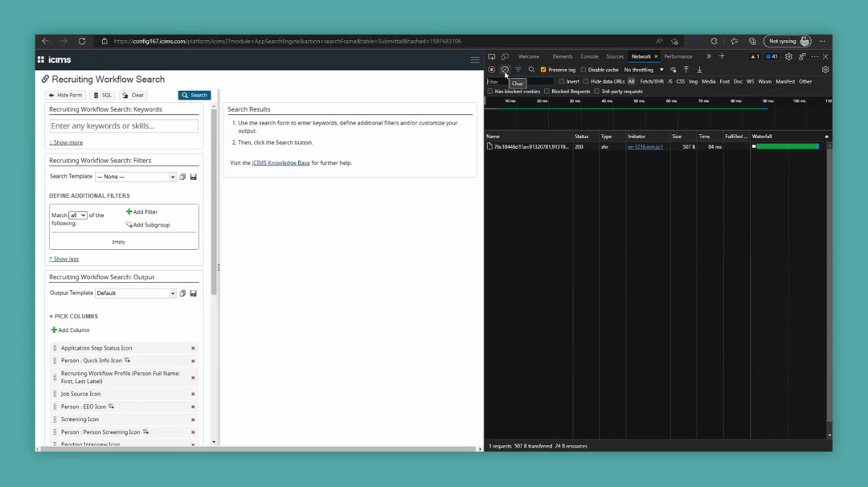The image size is (868, 487).
Task: Click Show less under Filters
Action: point(63,259)
